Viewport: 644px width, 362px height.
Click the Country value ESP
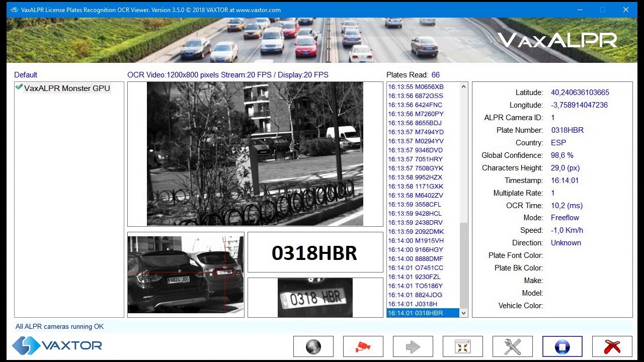click(558, 143)
